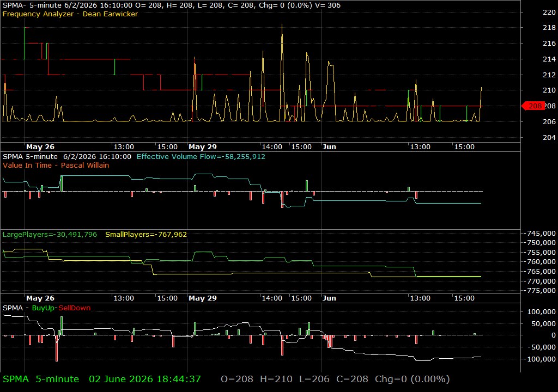Click '14:00' on the top time axis
The height and width of the screenshot is (392, 558).
(272, 146)
